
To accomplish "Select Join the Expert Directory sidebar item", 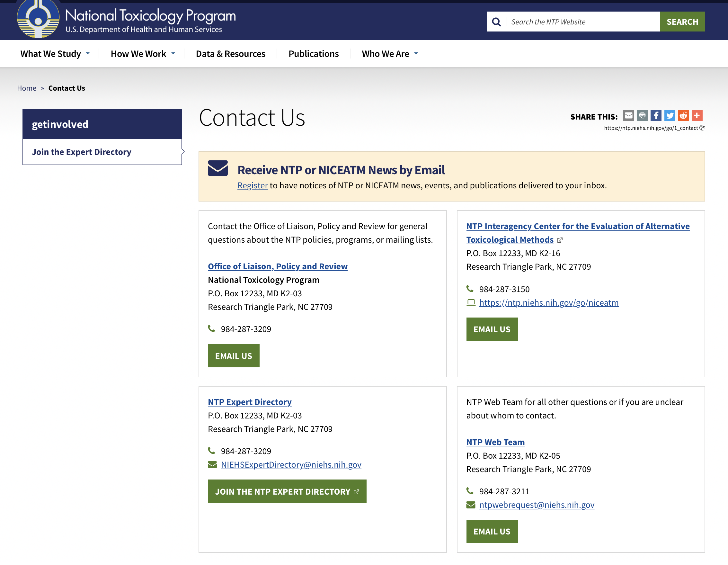I will click(82, 152).
